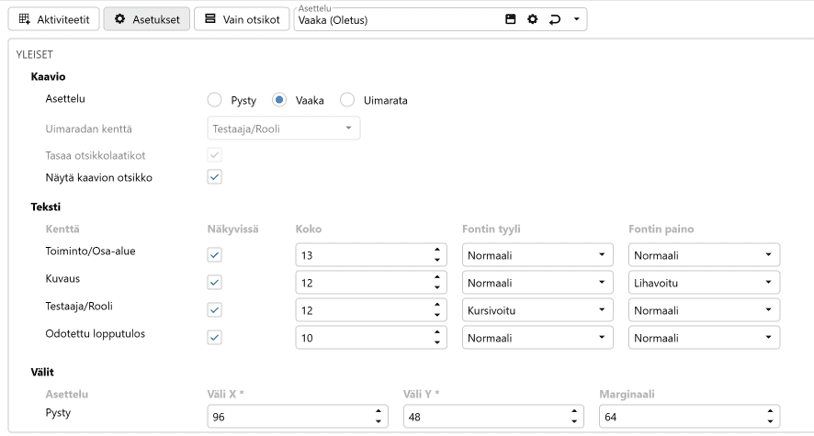Click the Vain otsikot button
This screenshot has width=814, height=436.
pos(241,19)
